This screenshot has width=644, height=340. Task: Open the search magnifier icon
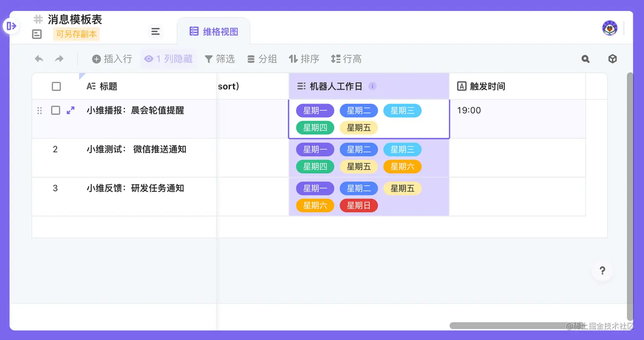586,59
